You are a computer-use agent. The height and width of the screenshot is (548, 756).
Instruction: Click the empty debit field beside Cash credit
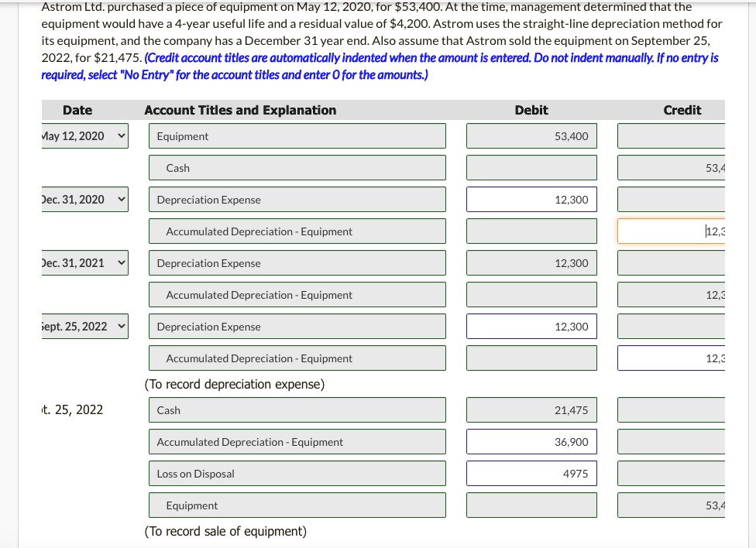531,168
